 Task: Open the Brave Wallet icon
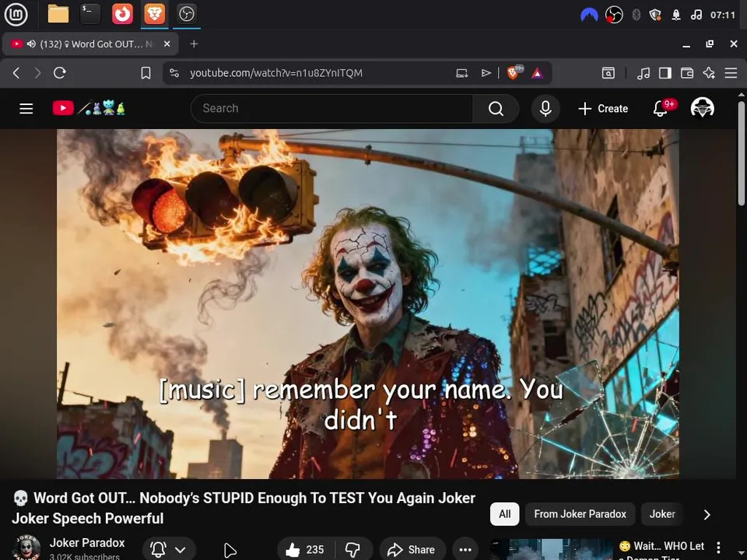[687, 73]
